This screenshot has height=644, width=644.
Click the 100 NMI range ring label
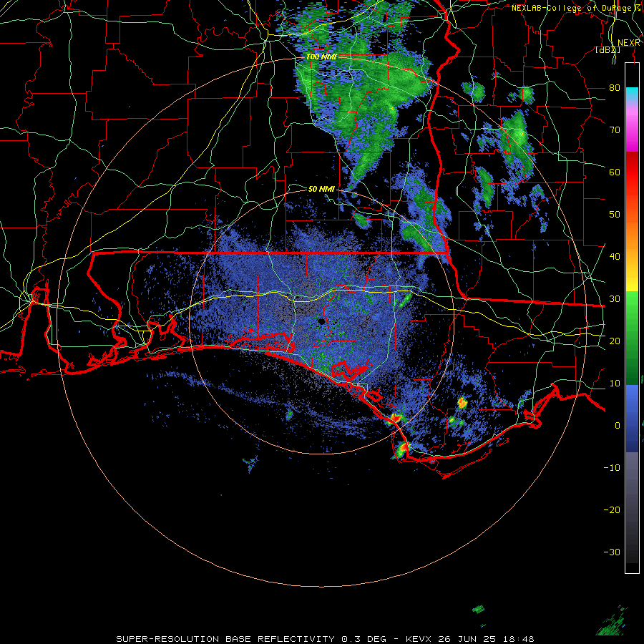click(x=321, y=57)
